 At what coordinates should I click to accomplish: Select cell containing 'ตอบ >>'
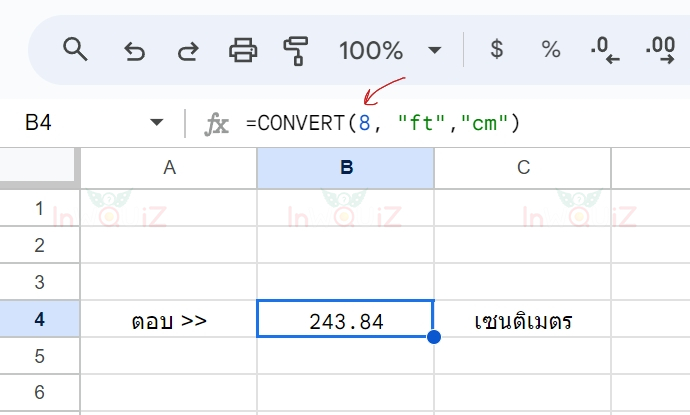169,320
